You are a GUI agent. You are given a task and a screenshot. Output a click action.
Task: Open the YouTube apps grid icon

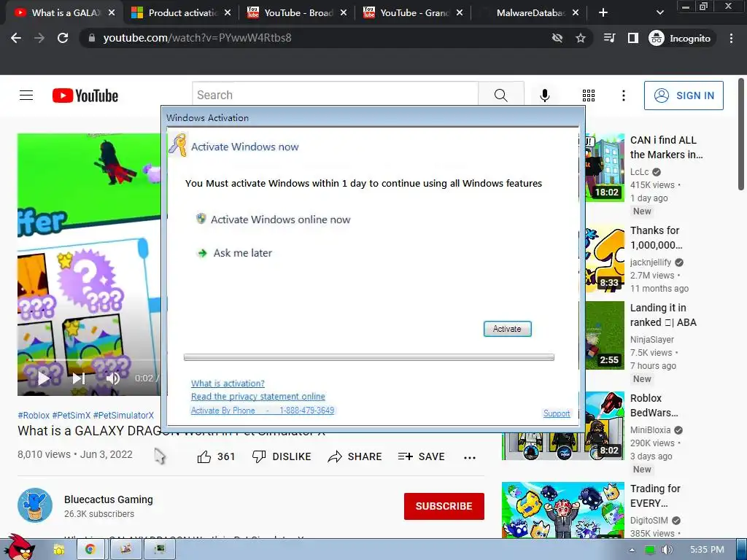(589, 96)
